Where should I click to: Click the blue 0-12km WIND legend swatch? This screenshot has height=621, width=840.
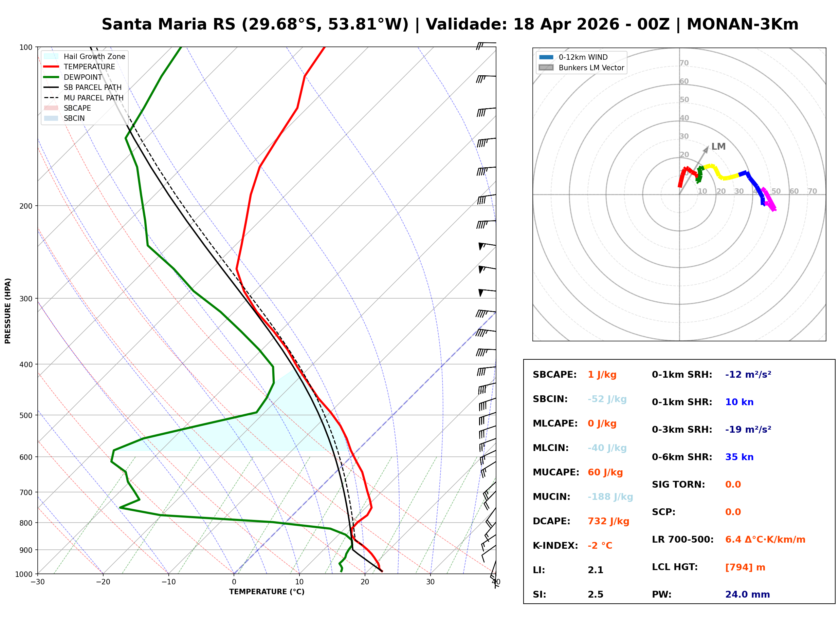pos(546,57)
